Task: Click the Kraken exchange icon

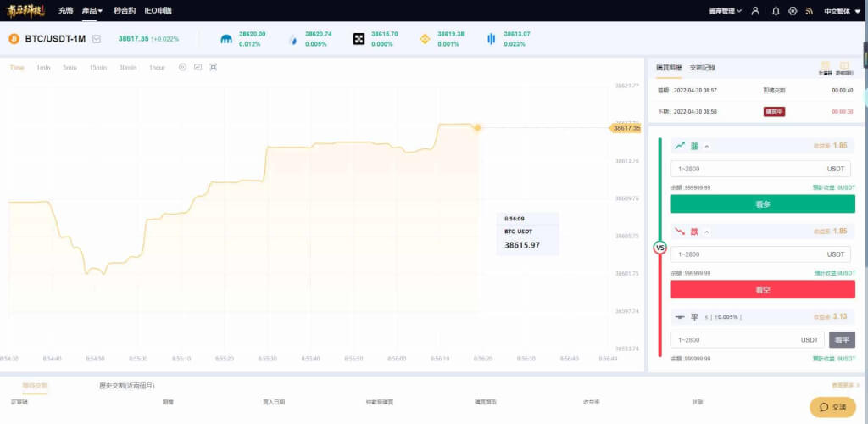Action: [227, 39]
